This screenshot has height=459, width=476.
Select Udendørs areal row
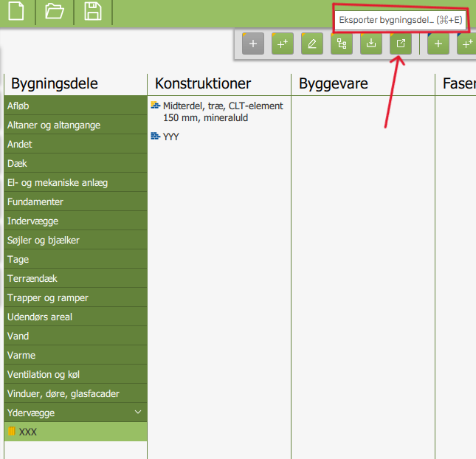pyautogui.click(x=75, y=317)
